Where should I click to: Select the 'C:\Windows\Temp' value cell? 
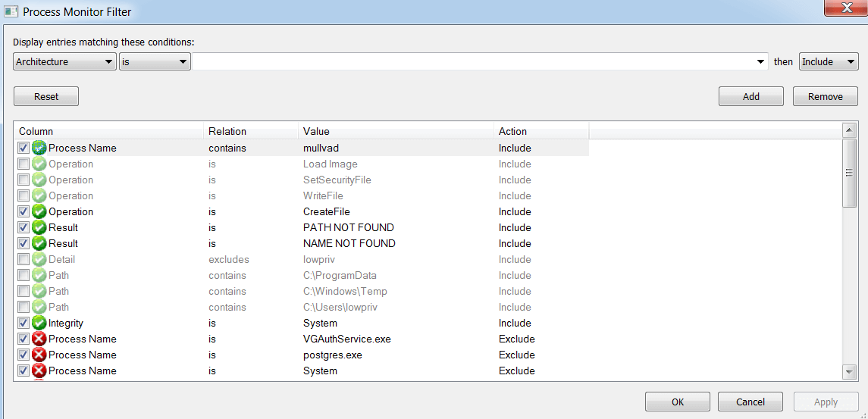tap(346, 291)
